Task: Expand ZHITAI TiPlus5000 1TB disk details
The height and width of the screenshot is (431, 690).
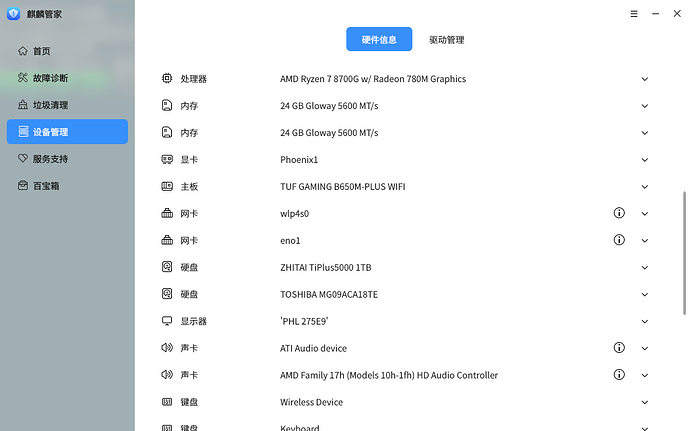Action: [645, 268]
